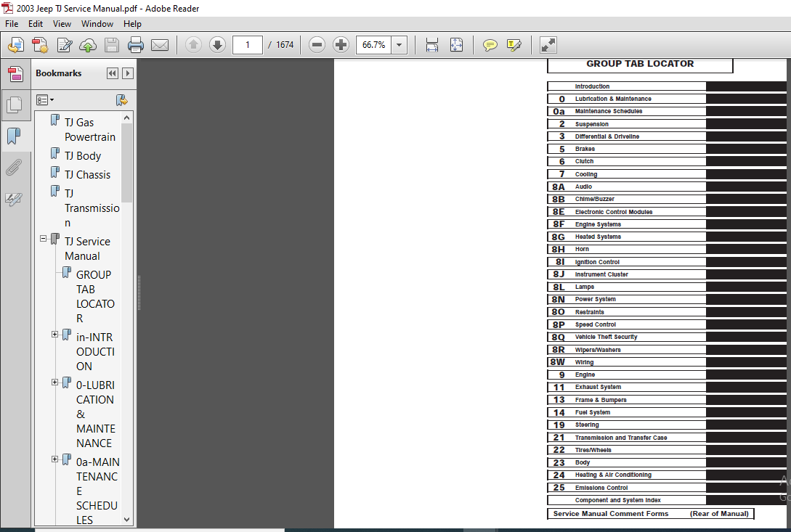This screenshot has width=791, height=532.
Task: Click the Fuel System 14 link
Action: [627, 412]
